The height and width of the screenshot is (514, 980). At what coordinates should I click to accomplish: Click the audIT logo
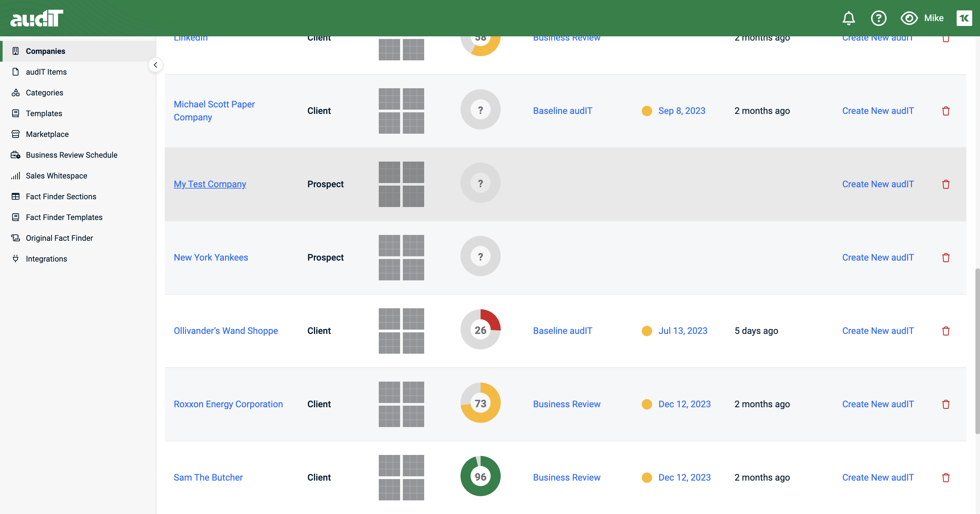37,18
